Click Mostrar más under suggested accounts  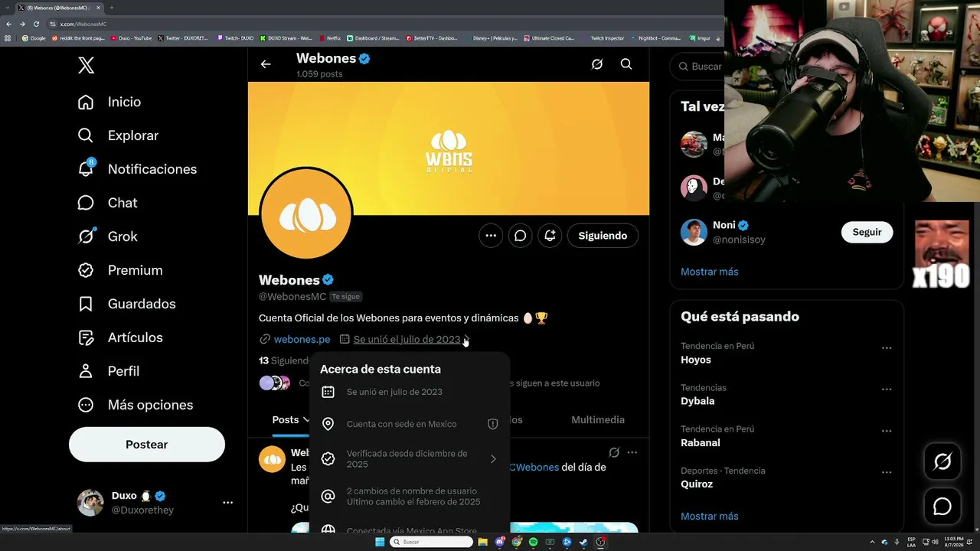[x=710, y=272]
